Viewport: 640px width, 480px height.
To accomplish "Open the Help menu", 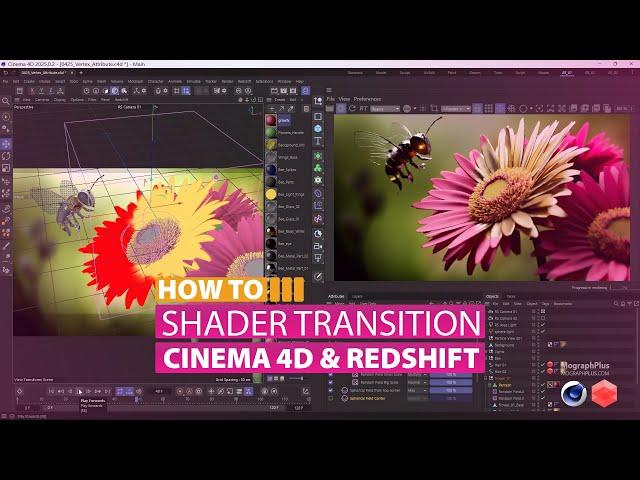I will click(300, 82).
